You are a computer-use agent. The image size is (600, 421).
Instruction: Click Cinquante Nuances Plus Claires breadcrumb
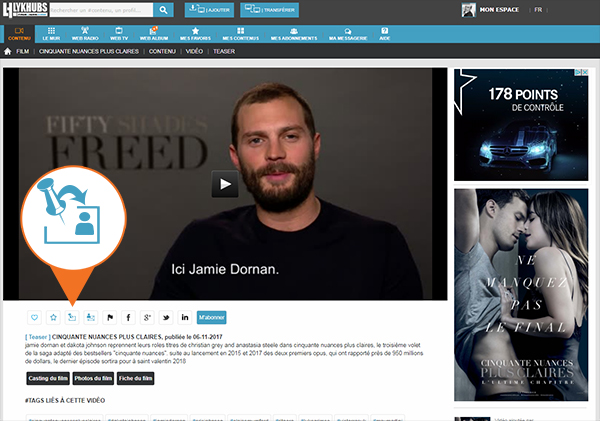click(89, 51)
